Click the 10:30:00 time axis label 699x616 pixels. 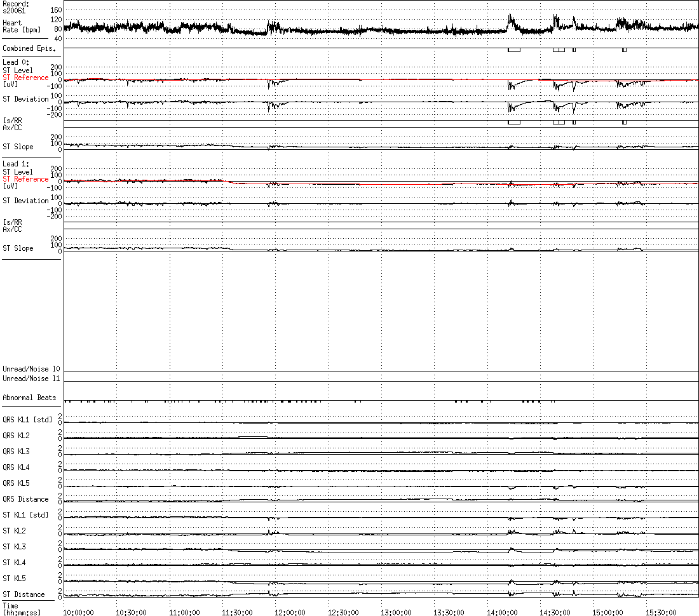[130, 612]
